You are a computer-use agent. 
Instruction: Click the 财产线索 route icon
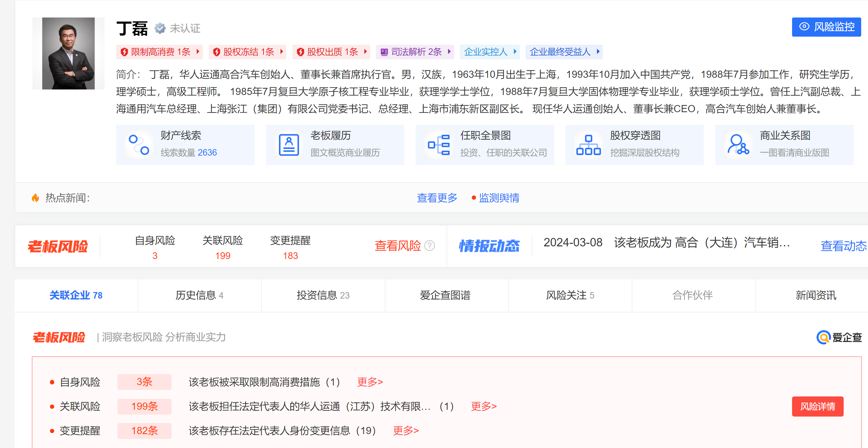click(139, 145)
